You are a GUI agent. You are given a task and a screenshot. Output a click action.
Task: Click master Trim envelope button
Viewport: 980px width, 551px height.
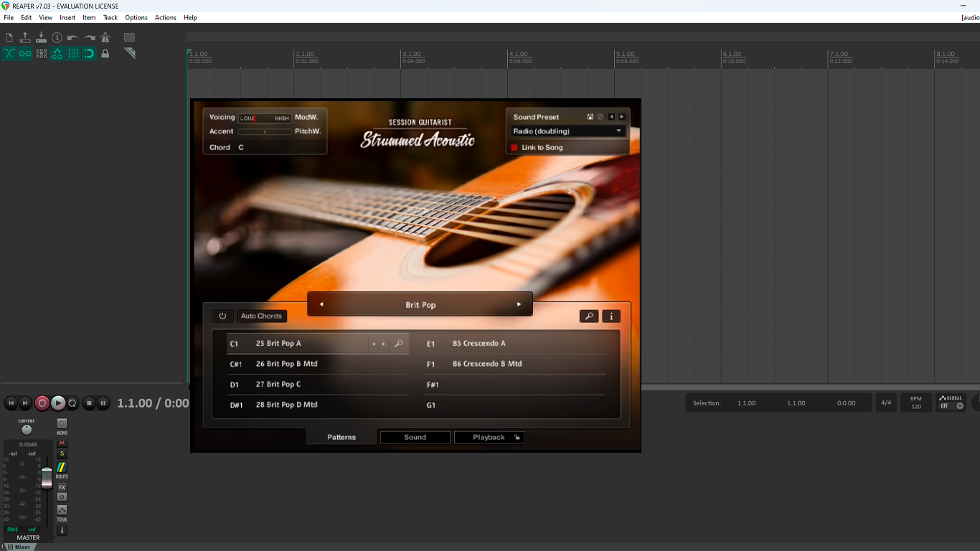62,510
